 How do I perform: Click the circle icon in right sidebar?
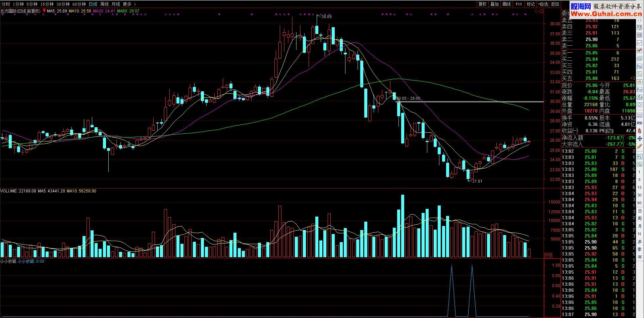coord(640,105)
